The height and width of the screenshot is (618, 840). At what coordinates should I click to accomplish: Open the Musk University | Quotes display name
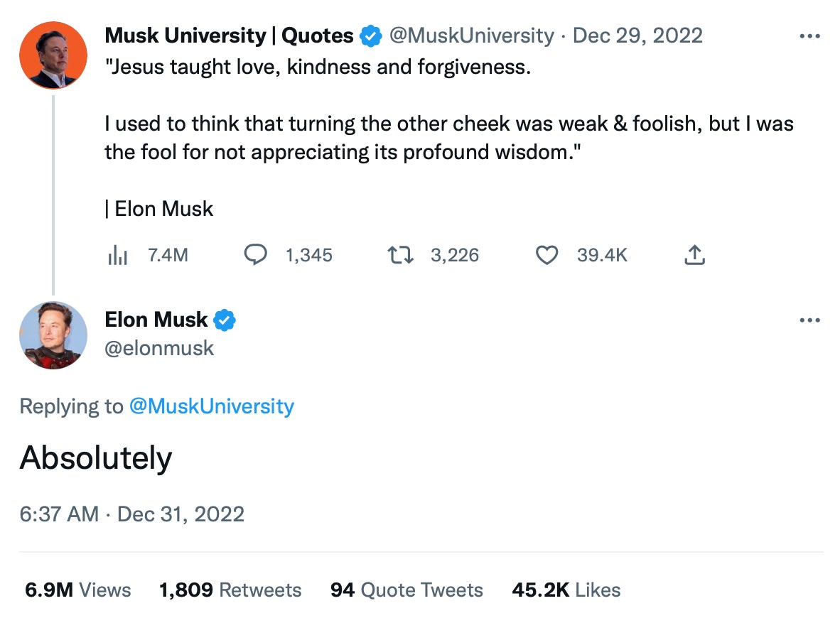point(229,36)
